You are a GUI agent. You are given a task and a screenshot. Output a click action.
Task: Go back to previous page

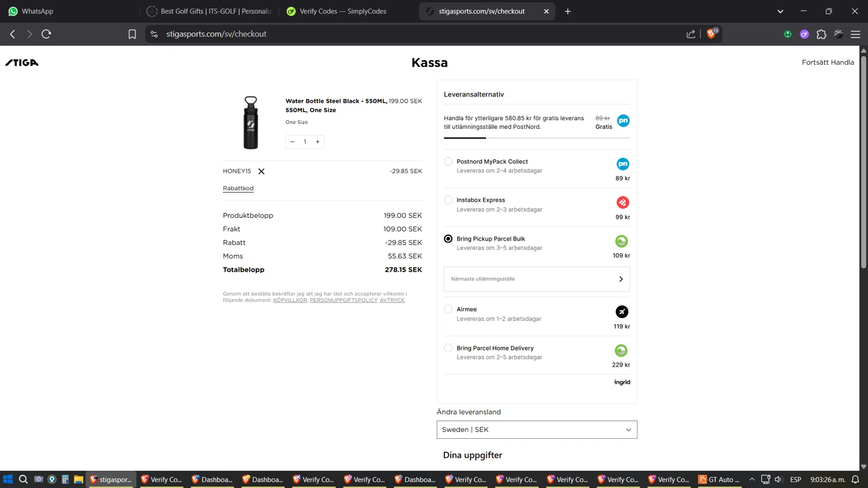pos(13,34)
